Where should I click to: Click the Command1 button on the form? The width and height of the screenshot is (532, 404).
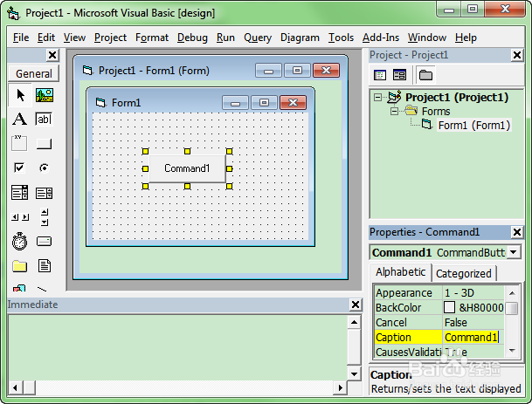coord(187,168)
